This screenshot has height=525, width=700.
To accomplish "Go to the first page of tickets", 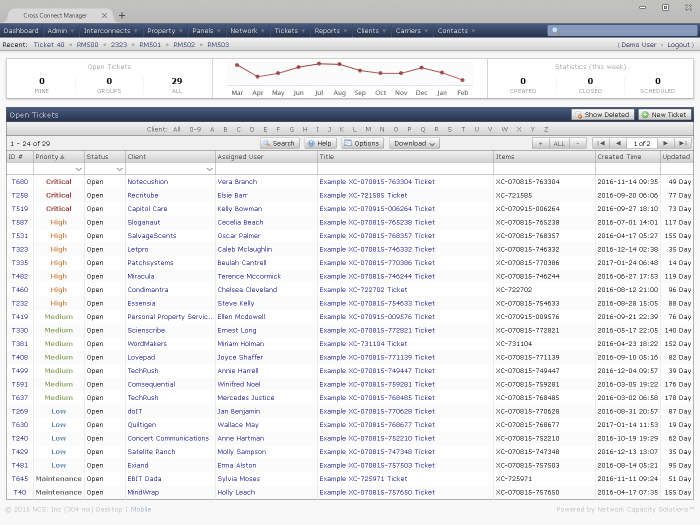I will tap(601, 144).
